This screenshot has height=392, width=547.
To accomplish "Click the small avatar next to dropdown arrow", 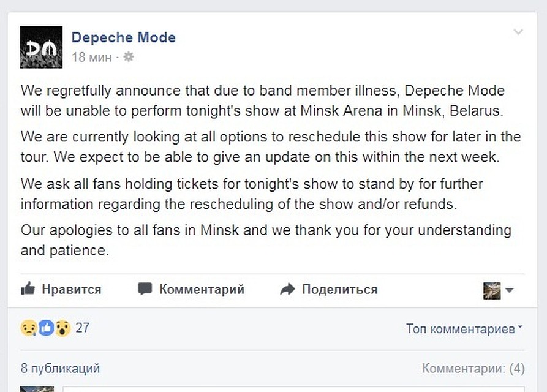I will [492, 291].
